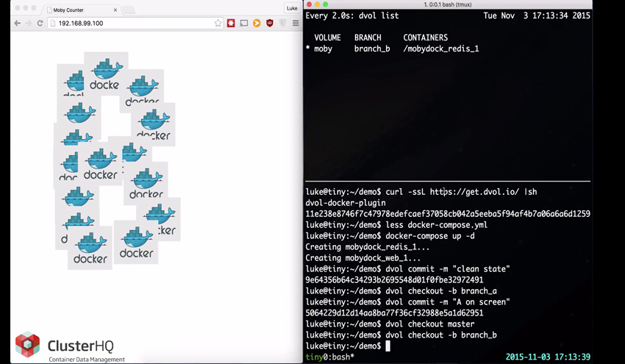Click the gray shield extension icon

[x=282, y=23]
